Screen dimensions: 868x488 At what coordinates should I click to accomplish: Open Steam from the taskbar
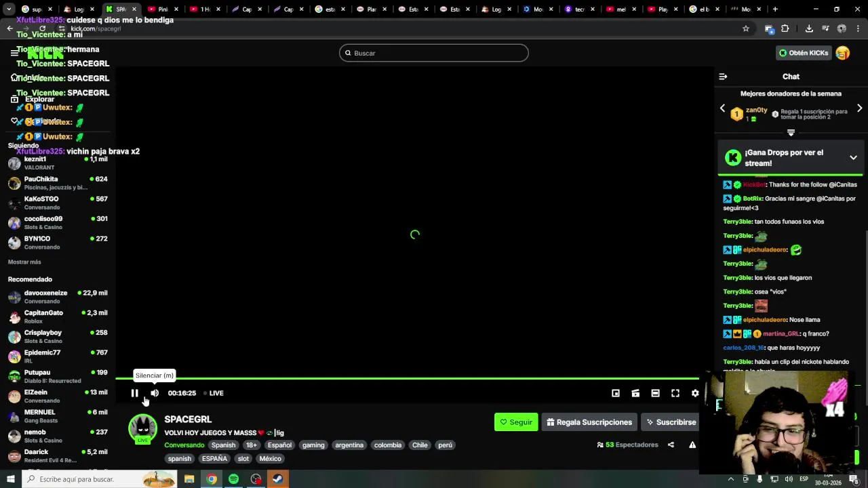(277, 479)
